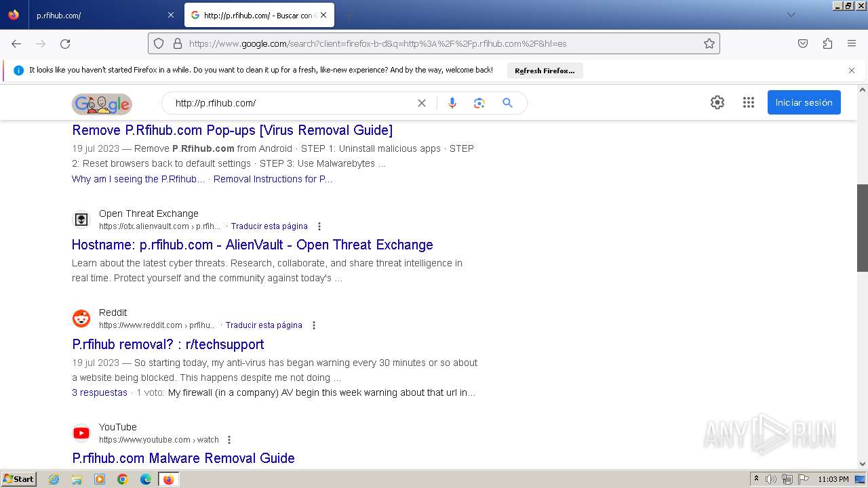Launch Microsoft Edge from the taskbar
The height and width of the screenshot is (488, 868).
[x=146, y=479]
